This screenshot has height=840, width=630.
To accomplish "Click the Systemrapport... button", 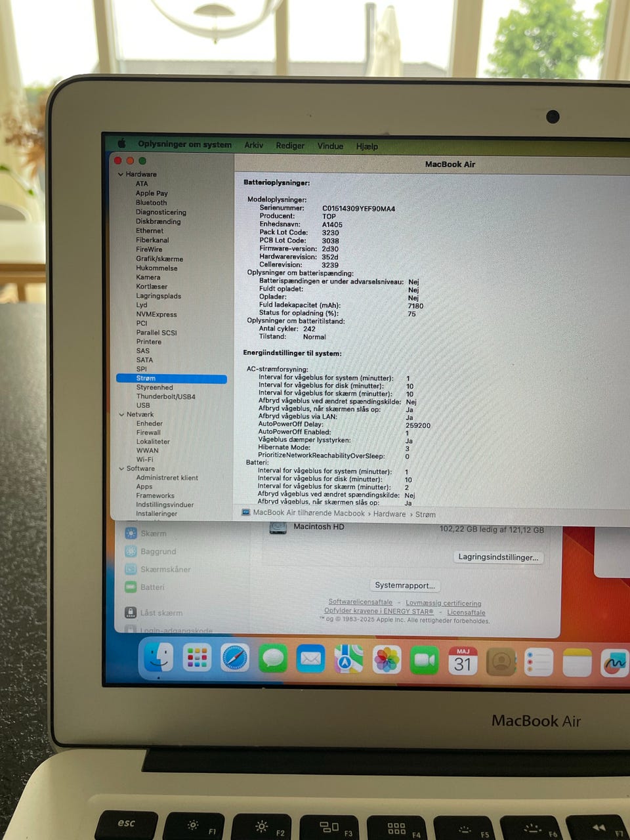I will tap(404, 585).
